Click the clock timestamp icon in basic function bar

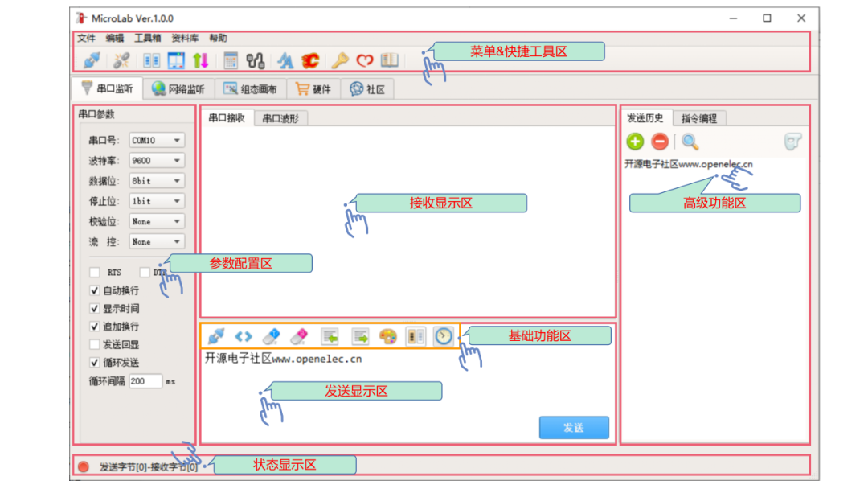(x=443, y=336)
